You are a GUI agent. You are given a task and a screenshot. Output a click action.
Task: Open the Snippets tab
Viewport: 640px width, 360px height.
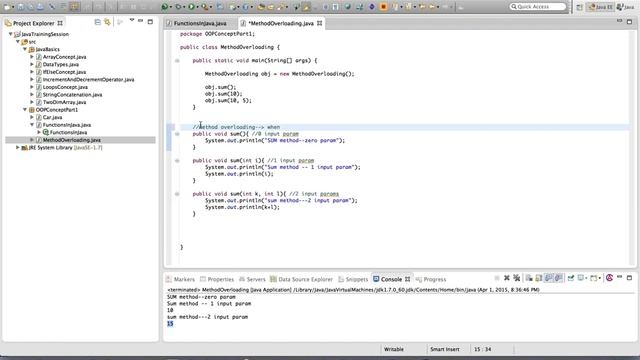353,279
